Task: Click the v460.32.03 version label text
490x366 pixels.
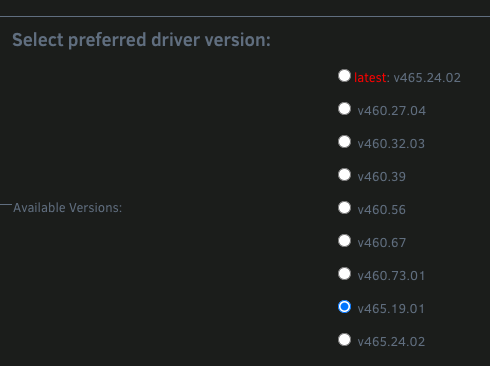Action: (x=391, y=144)
